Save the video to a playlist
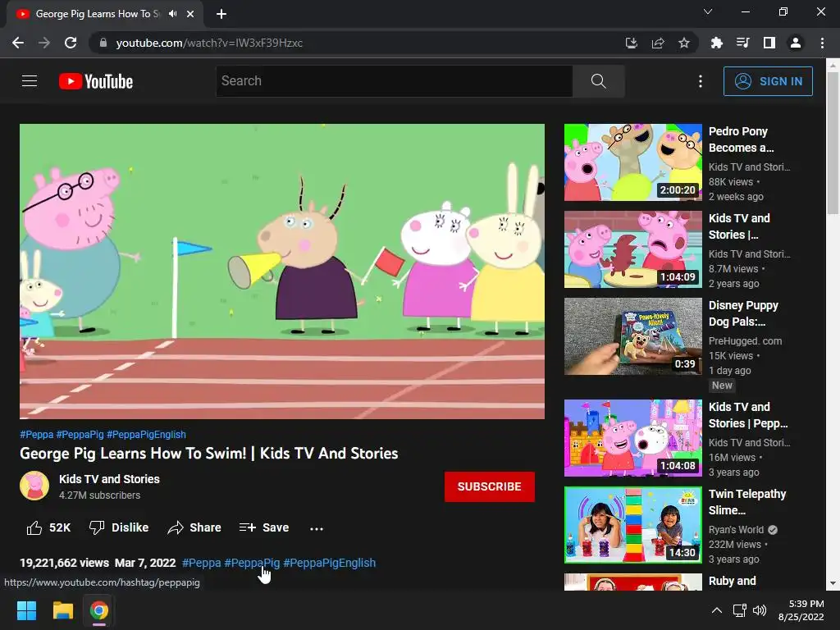This screenshot has height=630, width=840. tap(264, 527)
